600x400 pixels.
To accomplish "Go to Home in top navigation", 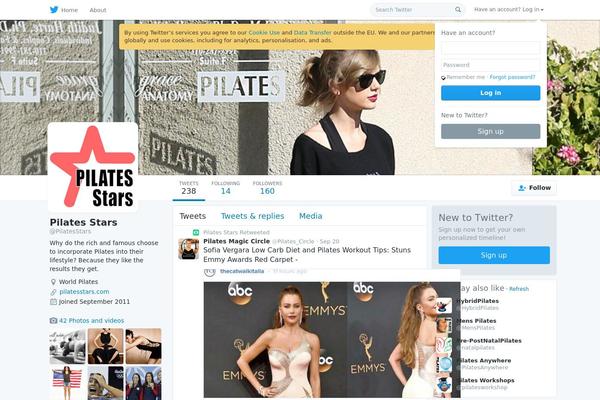I will 69,10.
